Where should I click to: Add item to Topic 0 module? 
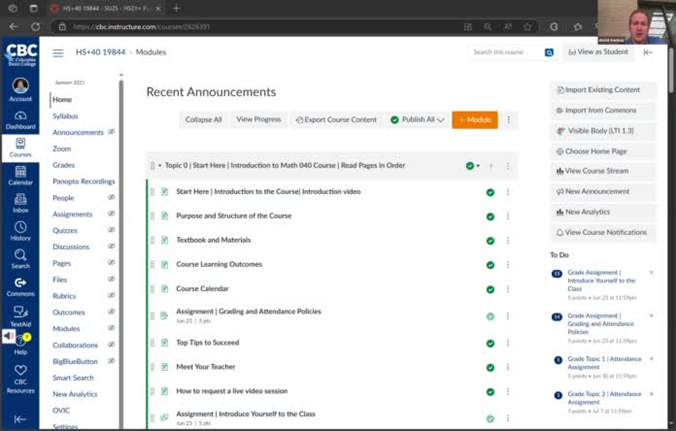pyautogui.click(x=491, y=166)
